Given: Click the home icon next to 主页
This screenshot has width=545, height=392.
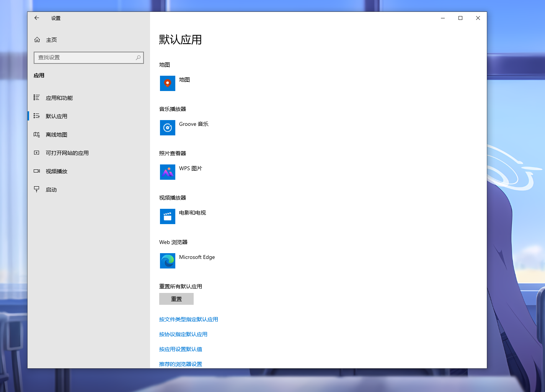Looking at the screenshot, I should tap(37, 40).
